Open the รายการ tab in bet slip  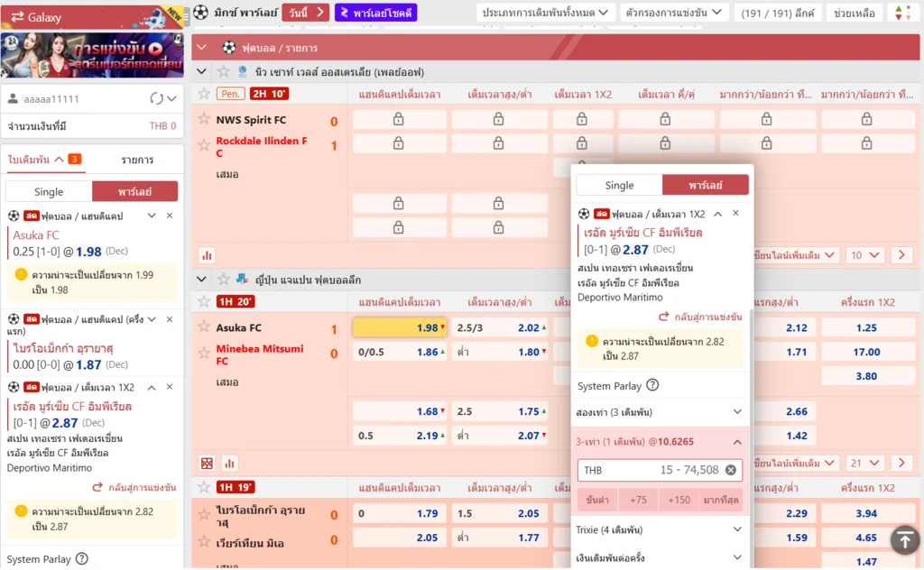(x=137, y=160)
